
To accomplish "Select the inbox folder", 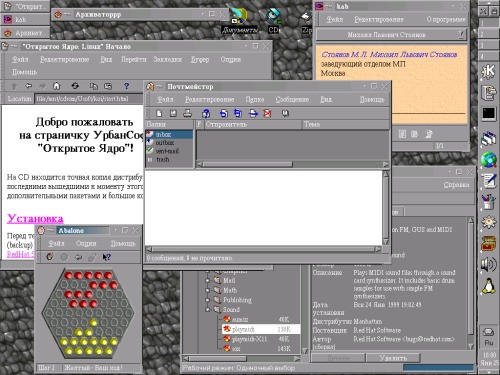I will tap(169, 134).
